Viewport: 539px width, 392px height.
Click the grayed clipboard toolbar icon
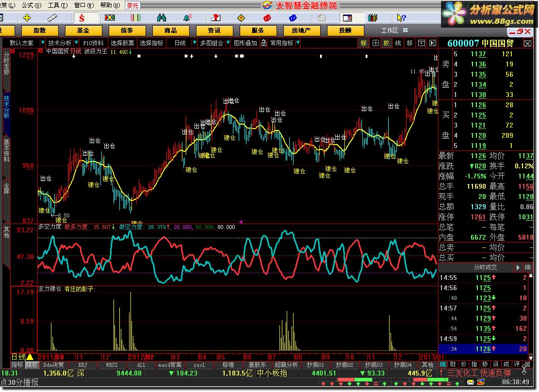(321, 17)
